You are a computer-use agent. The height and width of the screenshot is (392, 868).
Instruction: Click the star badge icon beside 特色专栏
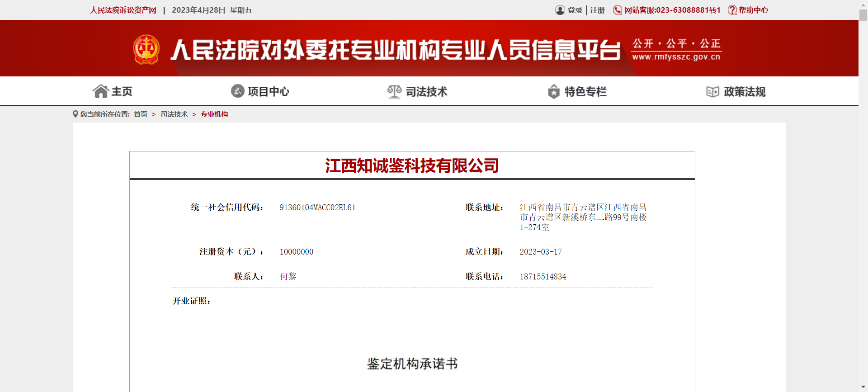pos(554,92)
